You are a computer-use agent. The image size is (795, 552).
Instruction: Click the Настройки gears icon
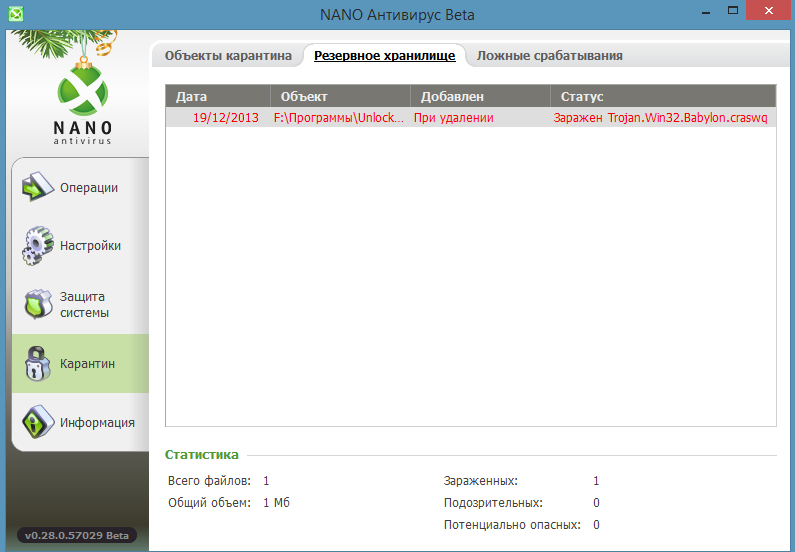tap(37, 246)
